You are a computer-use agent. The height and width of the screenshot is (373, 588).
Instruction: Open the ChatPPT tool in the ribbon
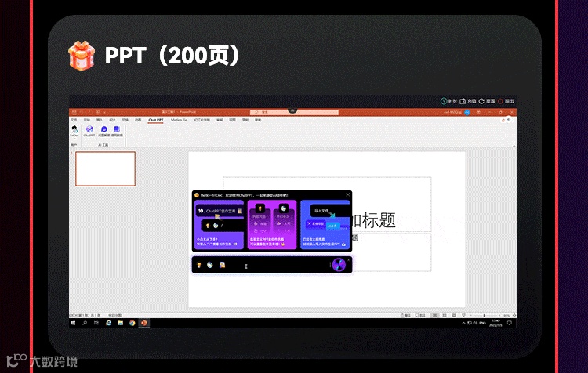(89, 131)
